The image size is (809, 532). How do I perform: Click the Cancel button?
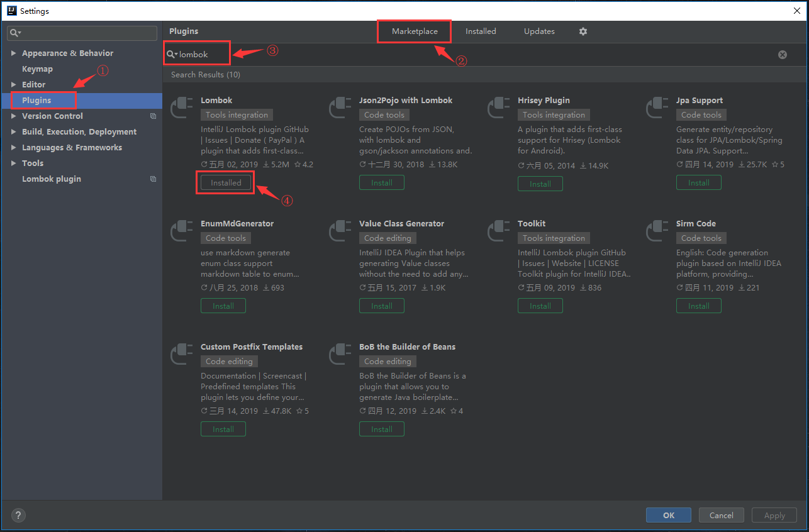coord(722,515)
